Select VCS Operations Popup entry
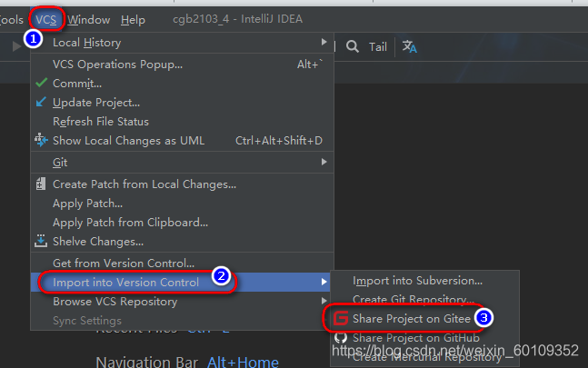Viewport: 588px width, 368px height. coord(117,65)
